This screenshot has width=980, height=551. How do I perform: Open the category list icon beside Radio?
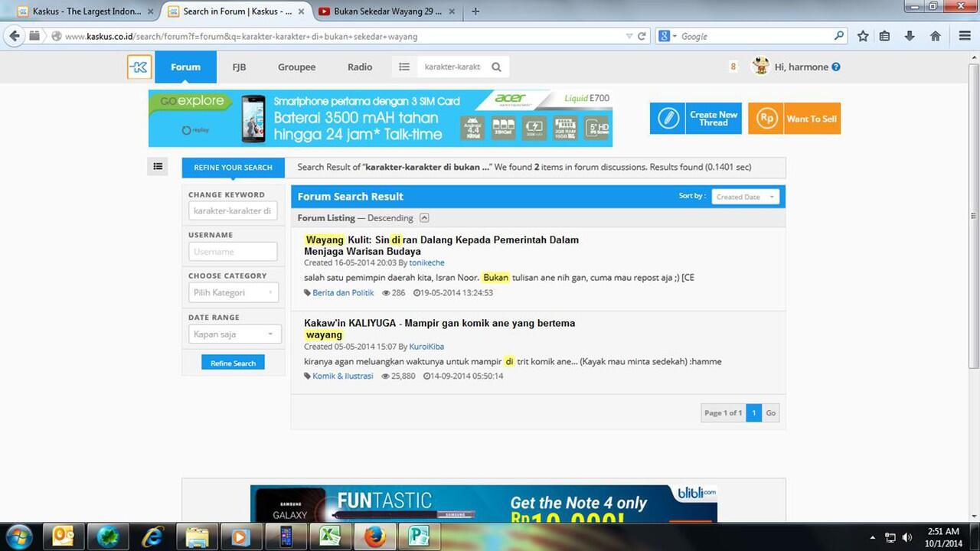pyautogui.click(x=404, y=67)
